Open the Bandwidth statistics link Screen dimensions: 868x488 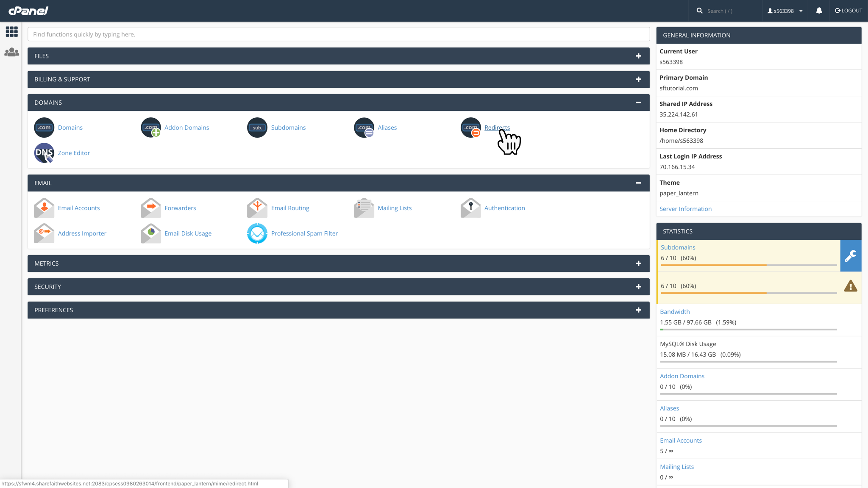point(675,312)
